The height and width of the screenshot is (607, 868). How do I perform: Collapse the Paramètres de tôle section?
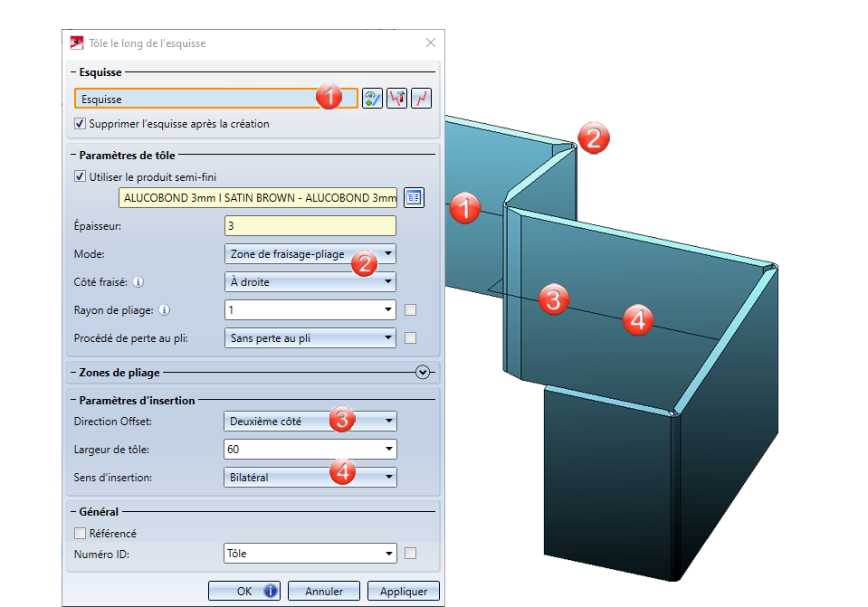tap(73, 155)
